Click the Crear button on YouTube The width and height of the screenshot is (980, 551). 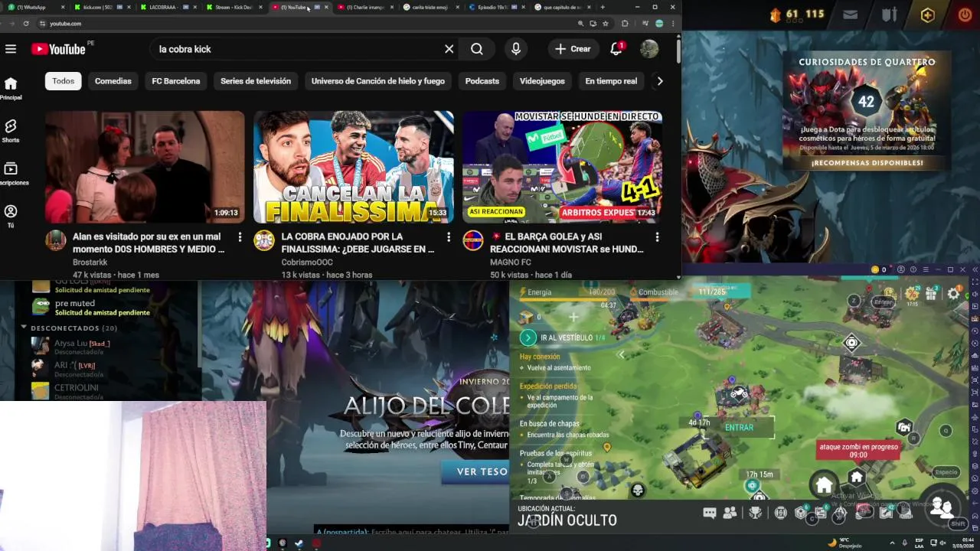tap(573, 49)
